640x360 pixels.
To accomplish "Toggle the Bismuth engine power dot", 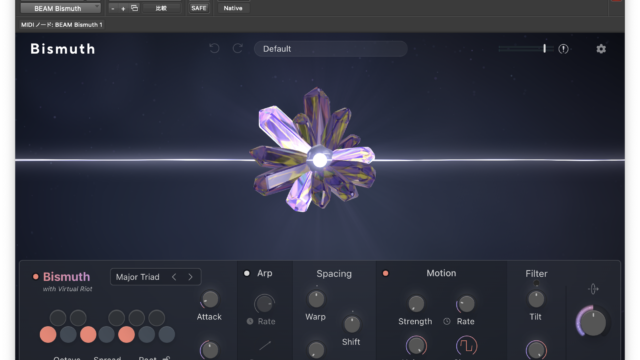I will pos(36,277).
